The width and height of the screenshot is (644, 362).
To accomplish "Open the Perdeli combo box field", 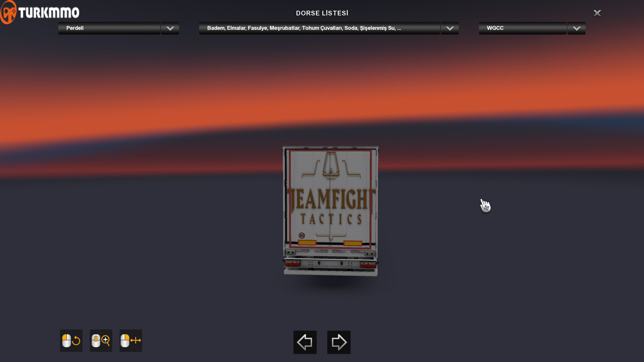I will 109,28.
